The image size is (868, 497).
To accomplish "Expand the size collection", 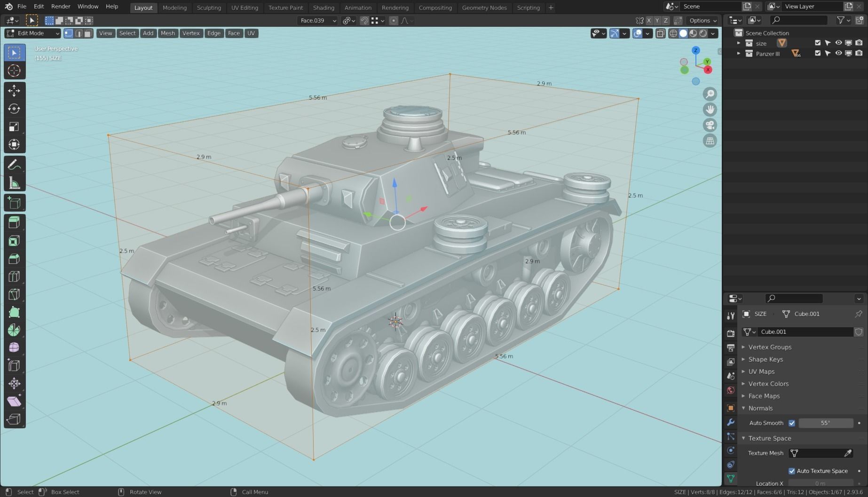I will pos(739,43).
